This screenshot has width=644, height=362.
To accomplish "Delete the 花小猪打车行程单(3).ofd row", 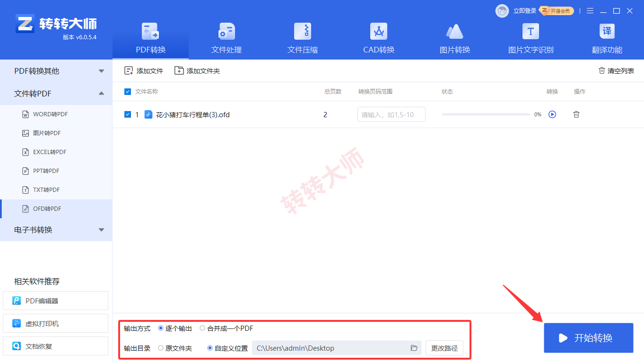I will (576, 114).
